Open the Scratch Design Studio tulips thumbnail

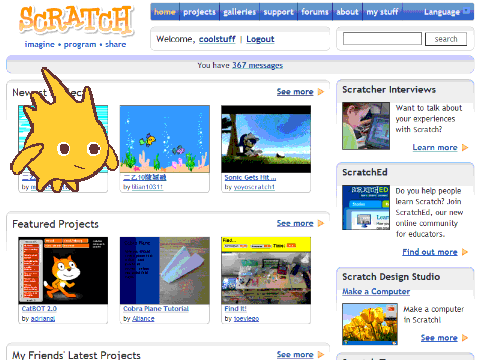point(370,324)
